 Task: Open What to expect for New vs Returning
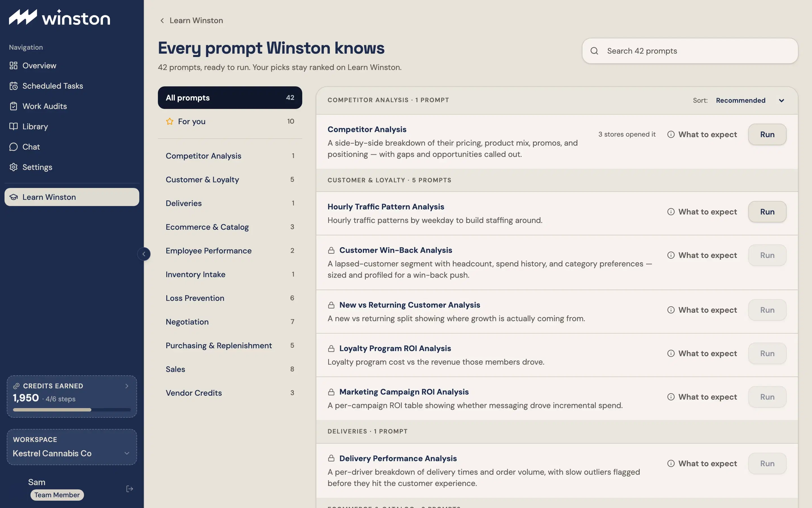pyautogui.click(x=702, y=310)
